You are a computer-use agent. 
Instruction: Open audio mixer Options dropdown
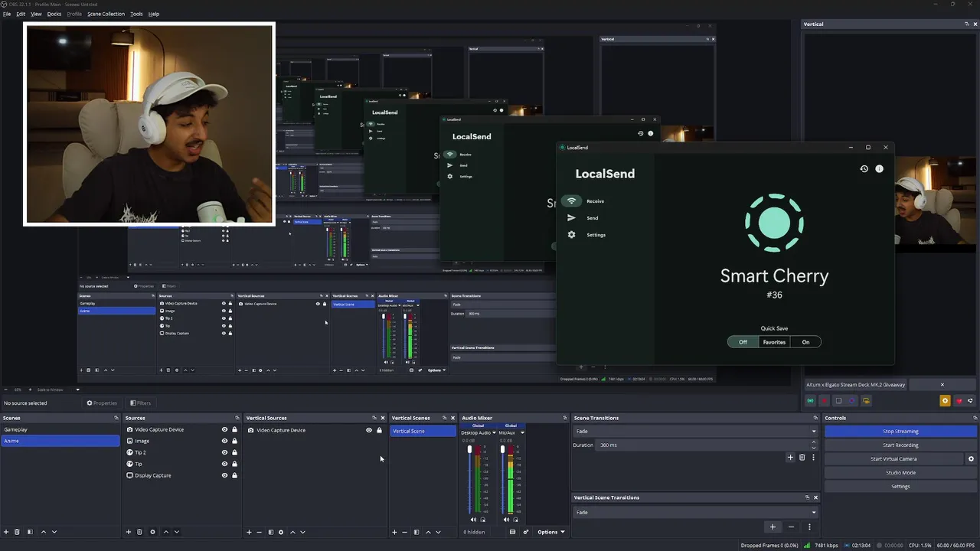point(550,532)
